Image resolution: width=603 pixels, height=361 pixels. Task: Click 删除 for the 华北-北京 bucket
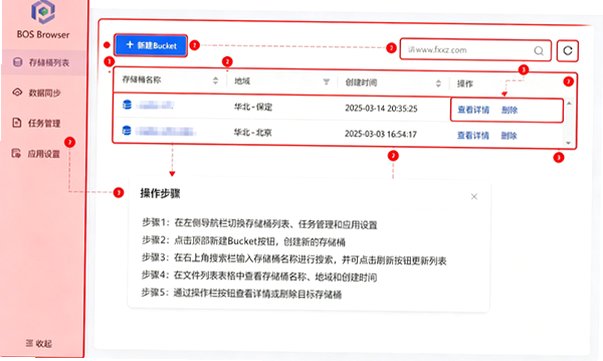click(x=509, y=136)
